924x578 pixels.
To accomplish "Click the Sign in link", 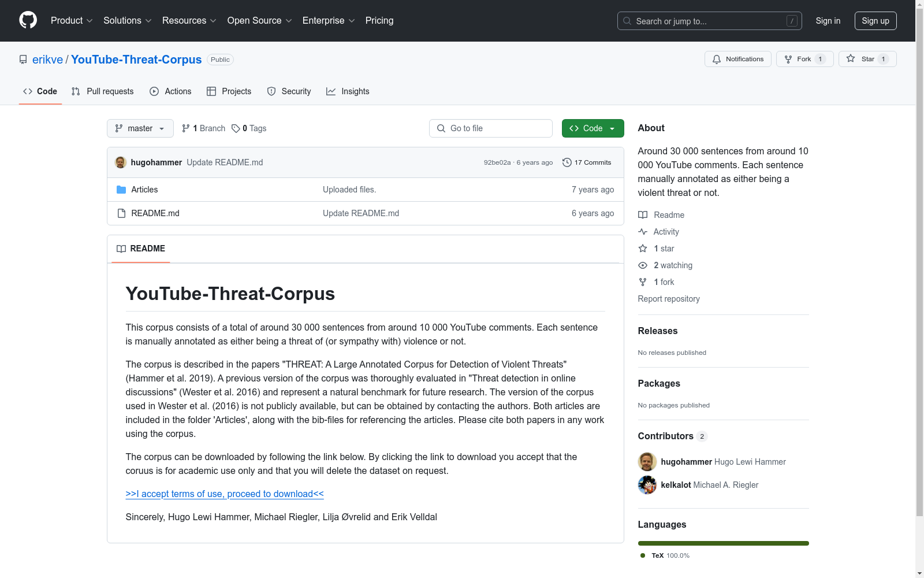I will (828, 21).
